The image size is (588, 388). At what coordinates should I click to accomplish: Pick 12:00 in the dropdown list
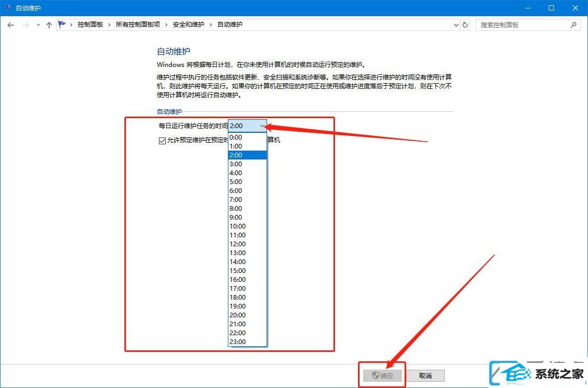(x=248, y=244)
